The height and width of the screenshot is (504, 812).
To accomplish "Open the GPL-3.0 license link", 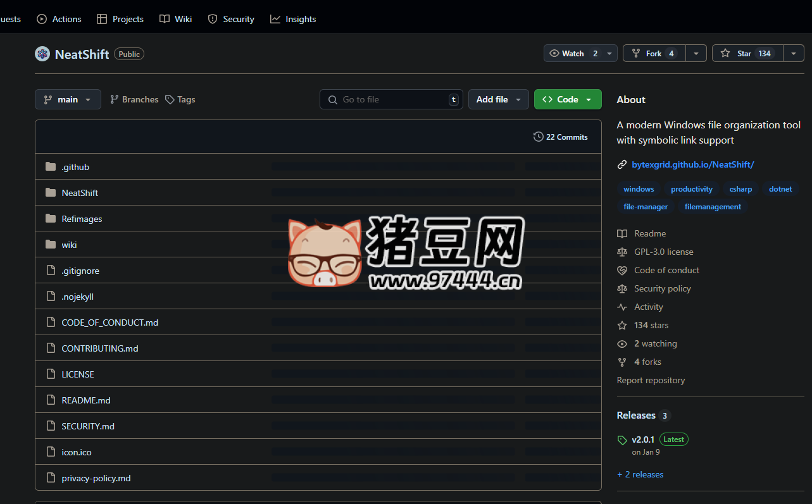I will [663, 252].
